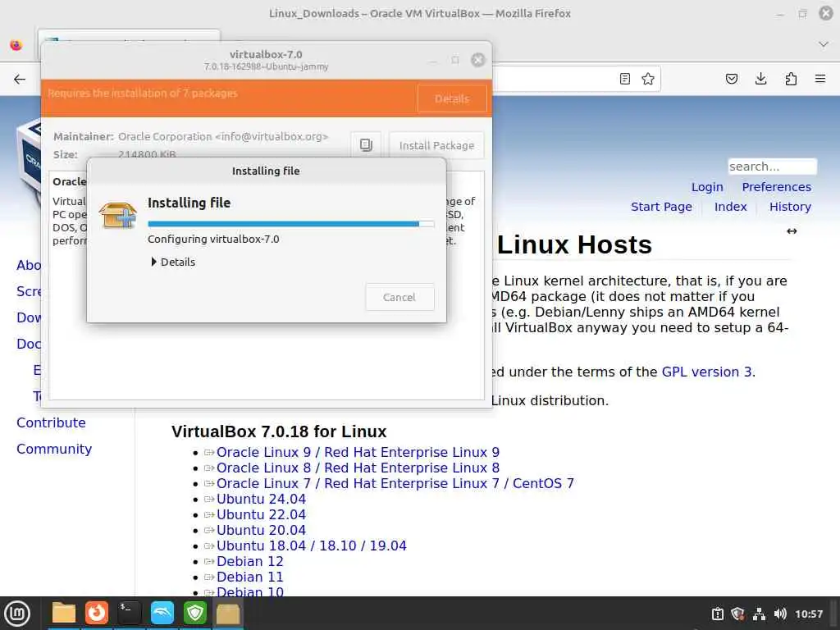Open the Firefox downloads arrow icon
The height and width of the screenshot is (630, 840).
760,80
